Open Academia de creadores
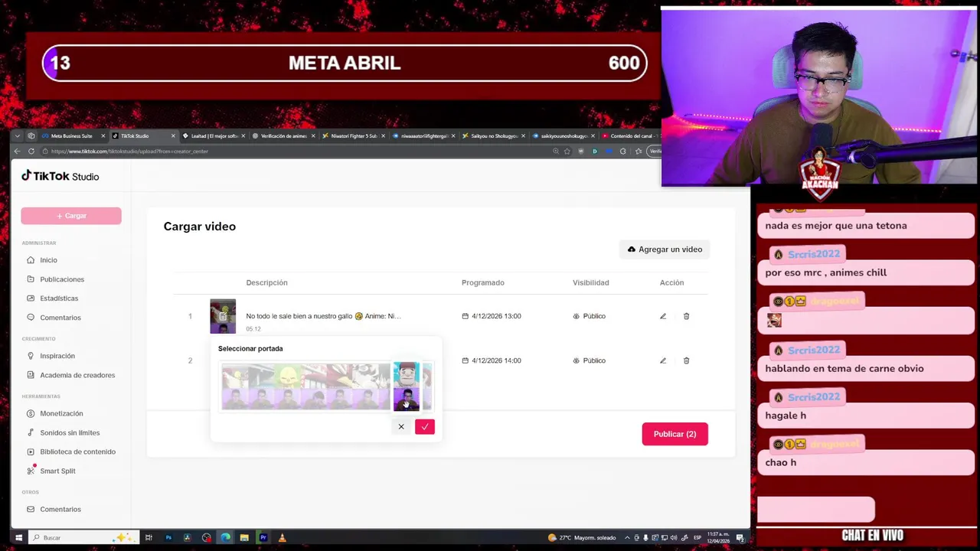The height and width of the screenshot is (551, 980). (70, 375)
